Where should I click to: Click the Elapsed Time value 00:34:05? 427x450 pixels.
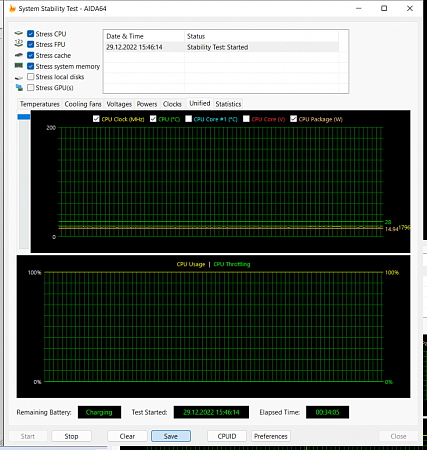327,412
